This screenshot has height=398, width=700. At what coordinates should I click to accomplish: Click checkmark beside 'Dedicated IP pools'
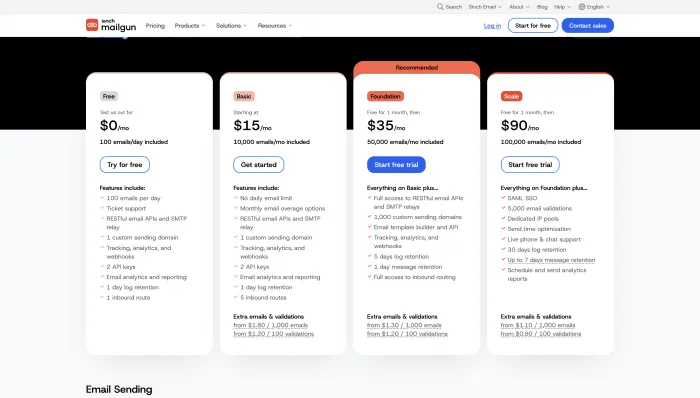pyautogui.click(x=503, y=218)
